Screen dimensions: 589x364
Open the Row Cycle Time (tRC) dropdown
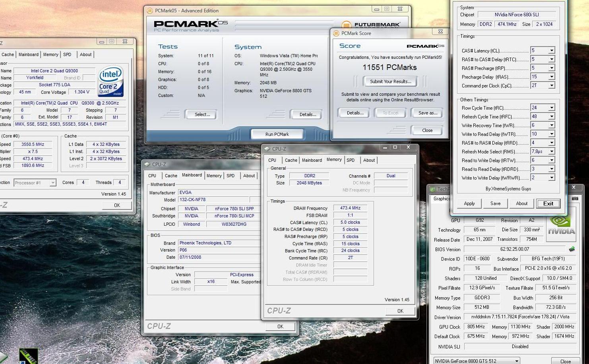coord(551,108)
